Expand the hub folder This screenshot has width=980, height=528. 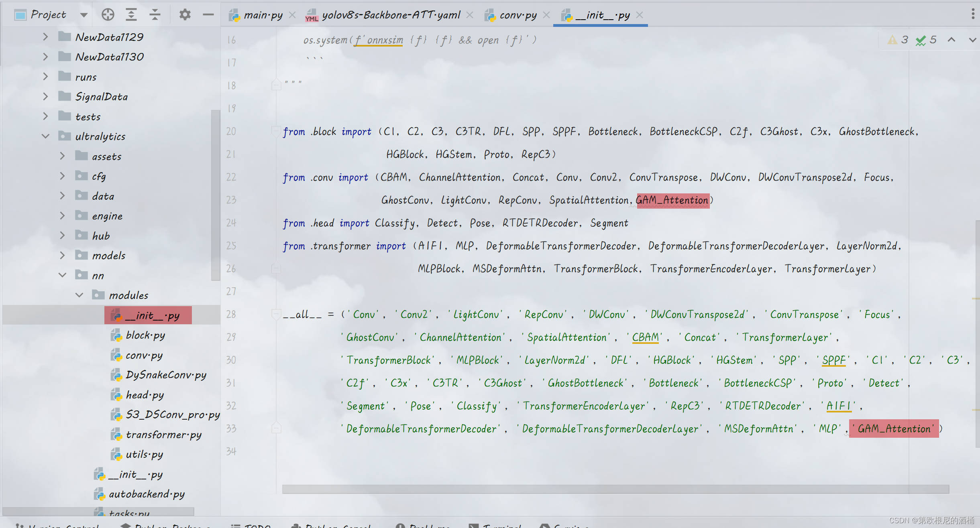click(62, 236)
